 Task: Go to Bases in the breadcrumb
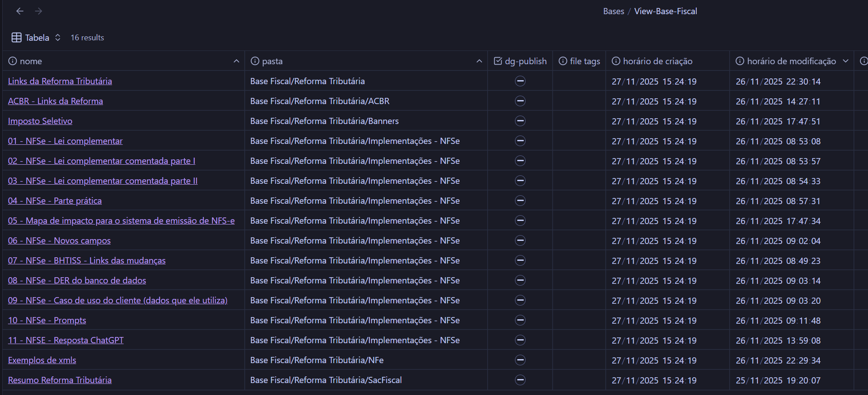click(613, 12)
